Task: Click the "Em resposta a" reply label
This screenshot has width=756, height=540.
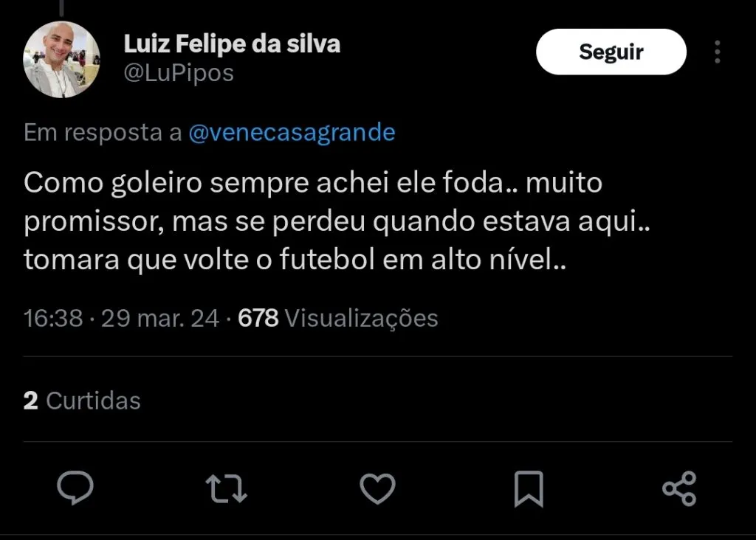Action: [x=103, y=133]
